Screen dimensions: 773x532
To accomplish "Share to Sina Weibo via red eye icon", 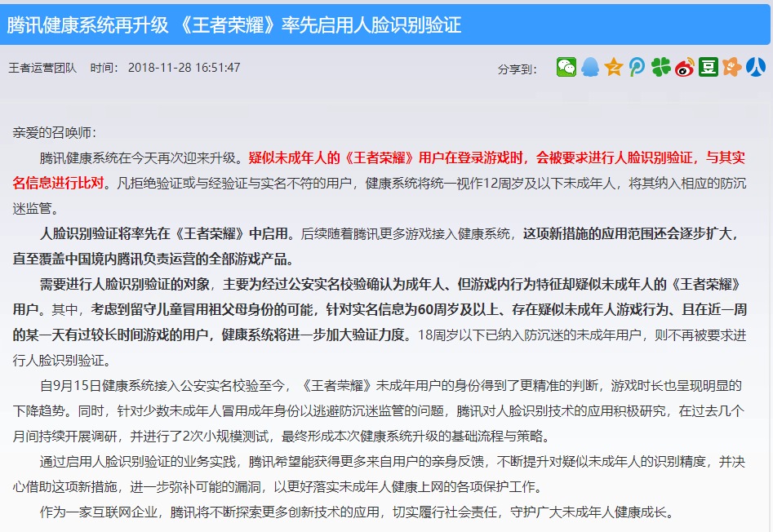I will click(x=684, y=67).
